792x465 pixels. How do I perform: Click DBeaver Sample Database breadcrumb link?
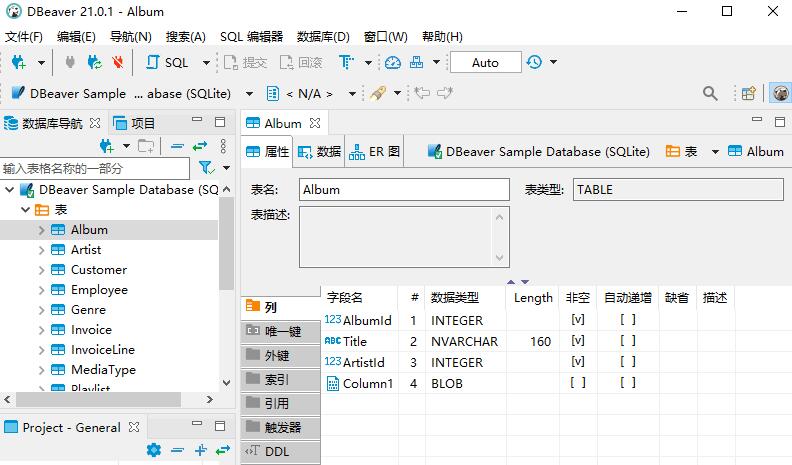539,151
